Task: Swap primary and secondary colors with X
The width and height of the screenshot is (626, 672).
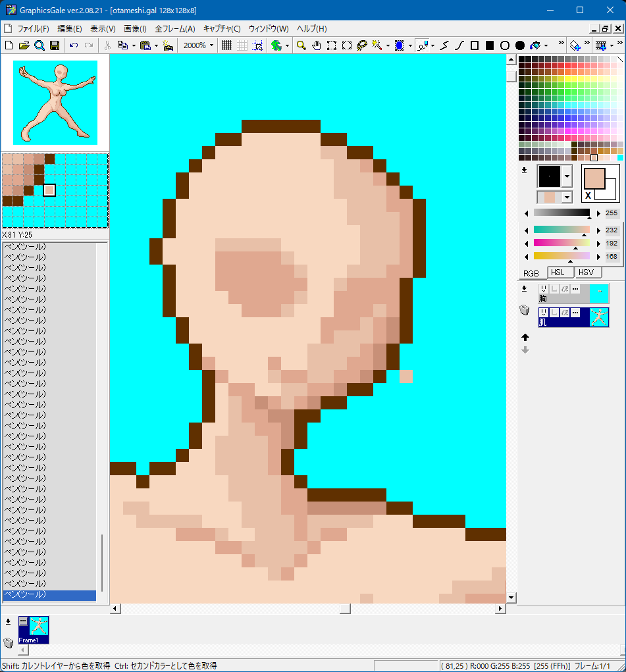Action: [x=588, y=195]
